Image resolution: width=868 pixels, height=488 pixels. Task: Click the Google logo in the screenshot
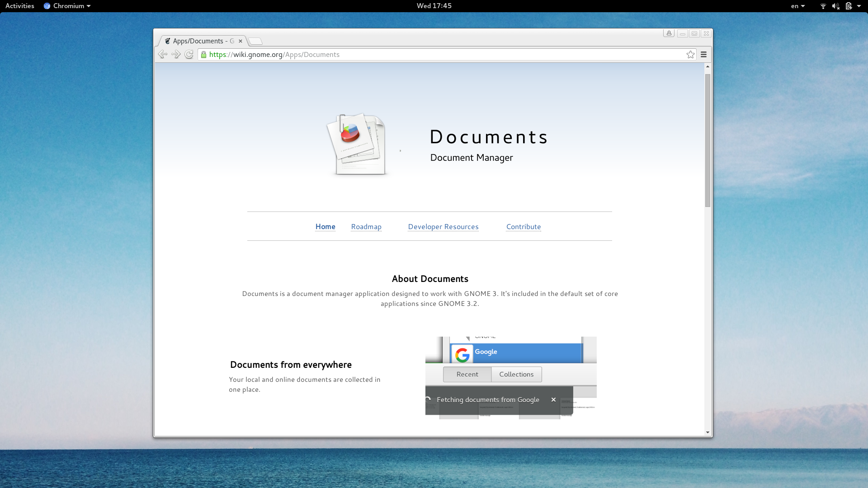tap(462, 355)
